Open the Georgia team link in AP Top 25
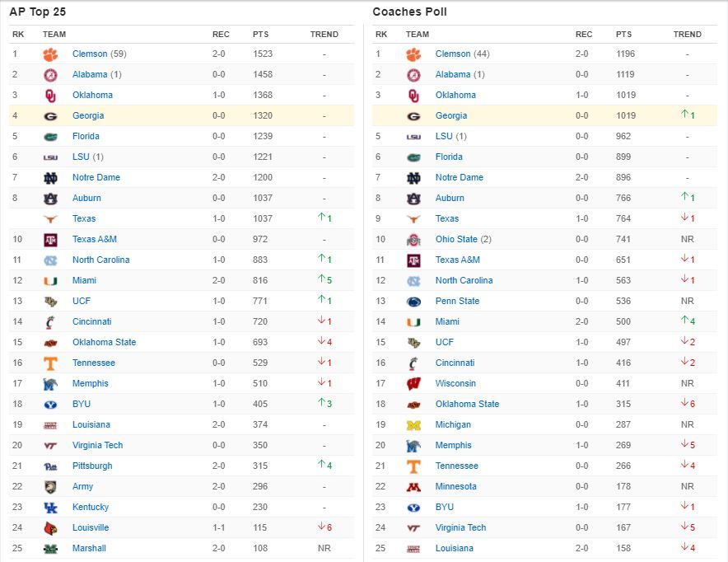The image size is (728, 562). tap(88, 116)
